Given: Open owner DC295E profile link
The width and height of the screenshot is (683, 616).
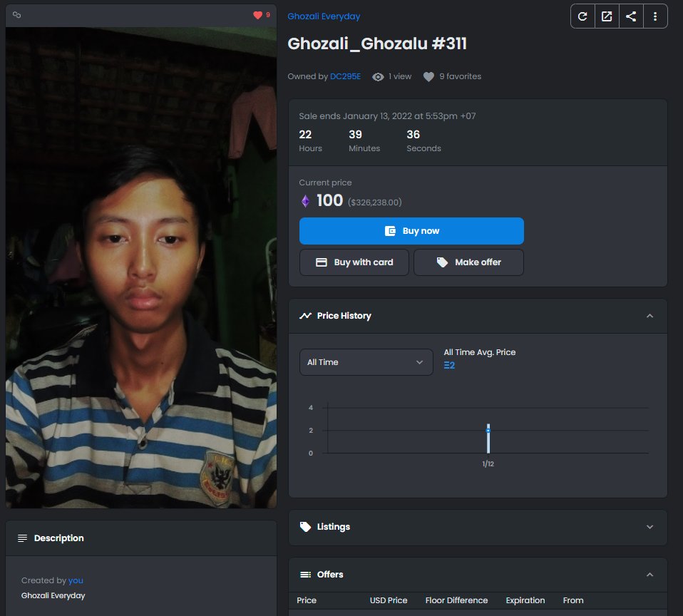Looking at the screenshot, I should point(345,76).
